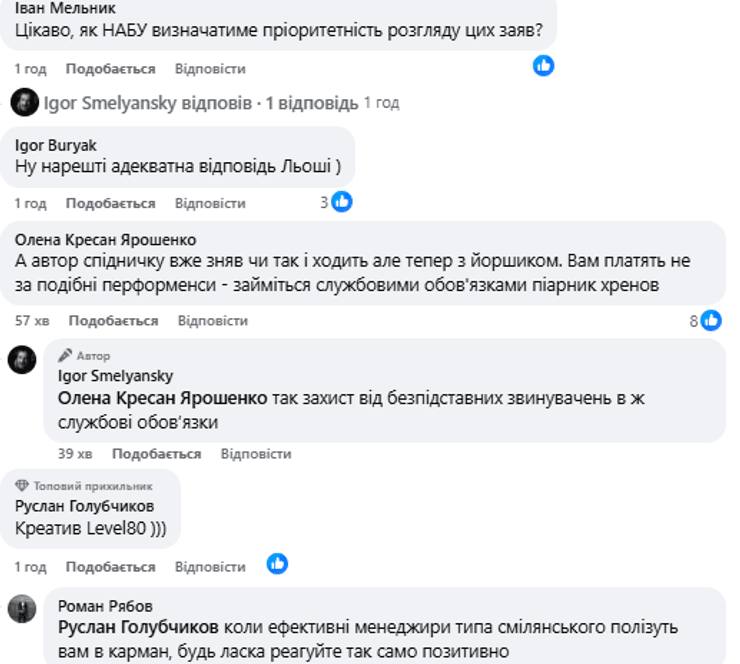Image resolution: width=740 pixels, height=664 pixels.
Task: Like Іван Мельник's comment via Подобається
Action: point(110,69)
